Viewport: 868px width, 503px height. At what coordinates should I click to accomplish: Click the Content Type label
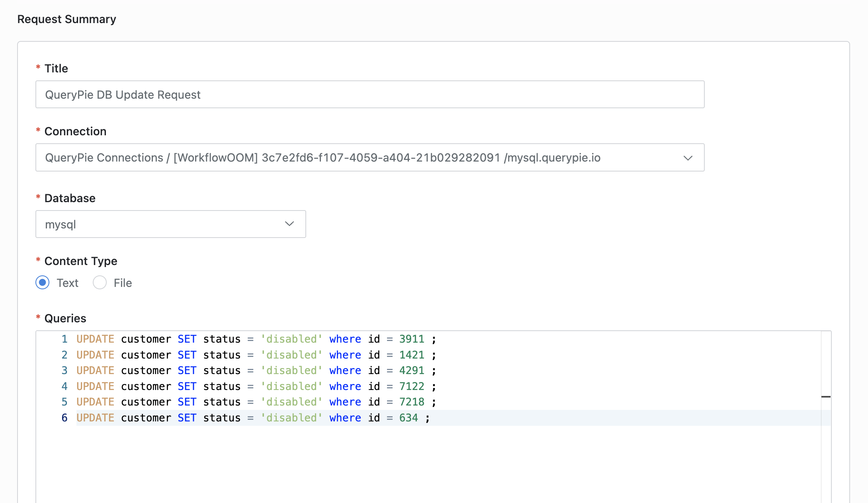click(81, 261)
